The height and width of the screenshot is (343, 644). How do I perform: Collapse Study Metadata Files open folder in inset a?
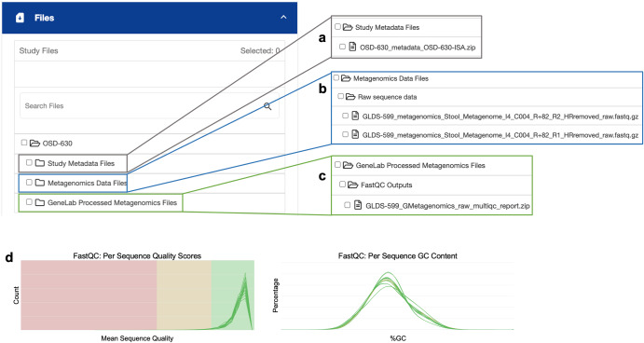pos(348,27)
